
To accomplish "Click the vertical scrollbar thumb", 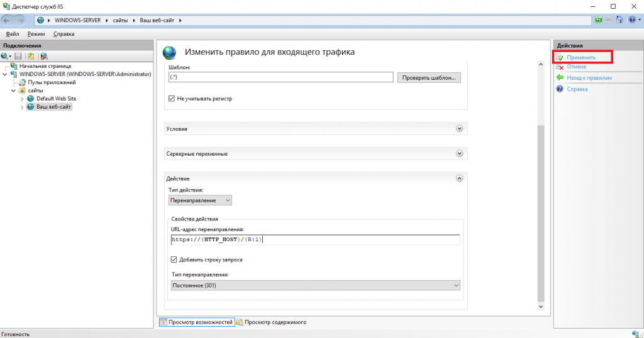I will pyautogui.click(x=540, y=214).
